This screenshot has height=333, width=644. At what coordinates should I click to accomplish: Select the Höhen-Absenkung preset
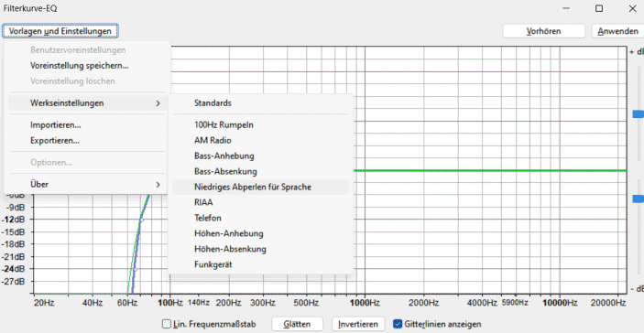pos(260,249)
